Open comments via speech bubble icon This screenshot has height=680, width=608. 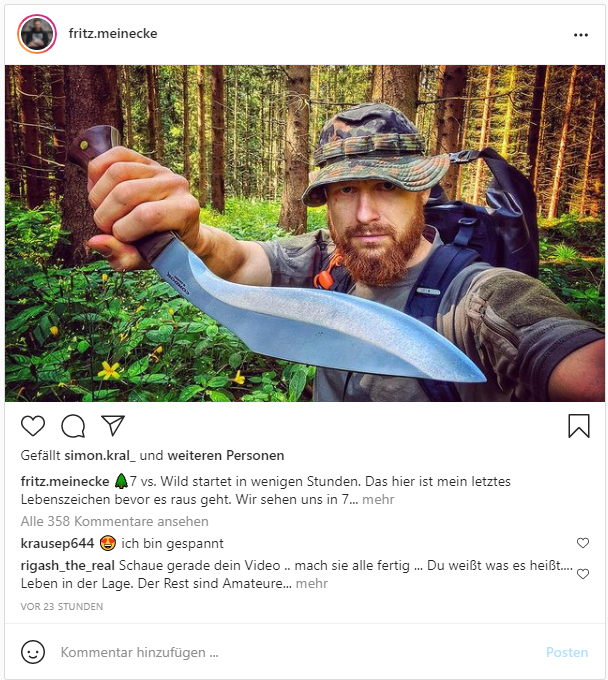pos(73,426)
